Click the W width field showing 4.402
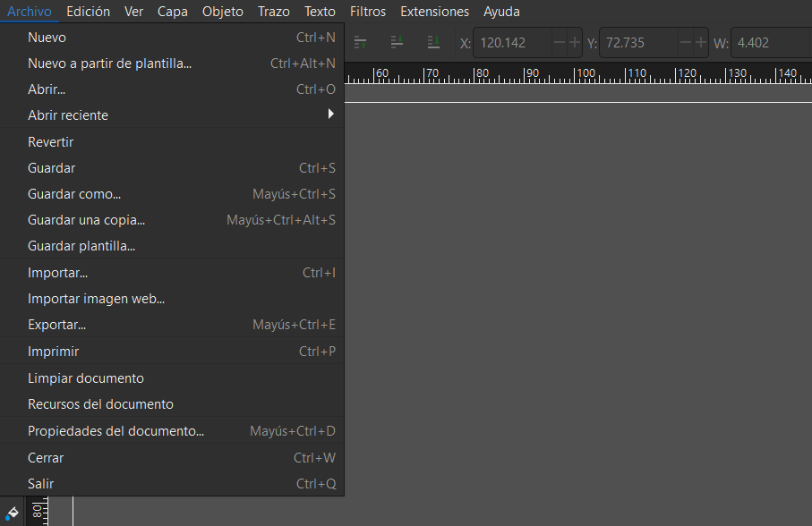 coord(771,42)
